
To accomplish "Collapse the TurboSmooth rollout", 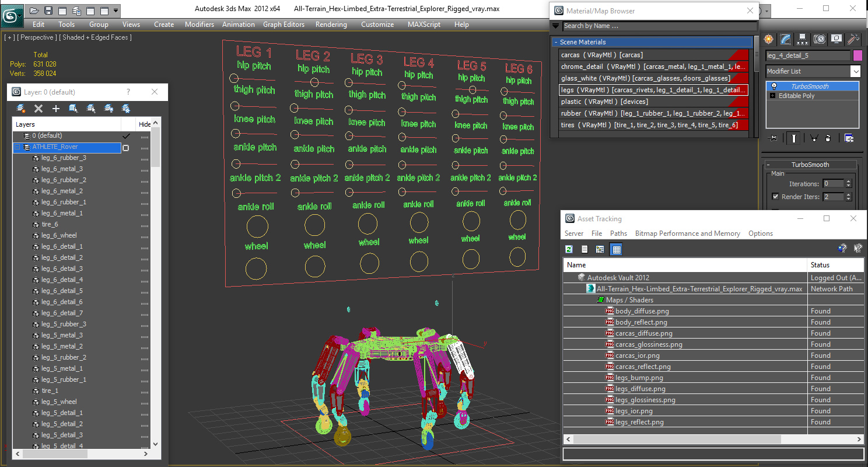I will point(810,165).
